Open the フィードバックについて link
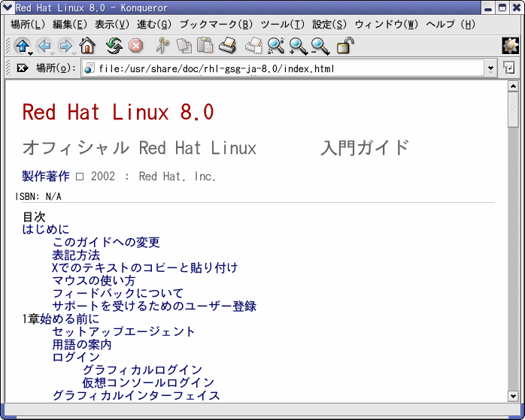This screenshot has height=420, width=525. (118, 293)
